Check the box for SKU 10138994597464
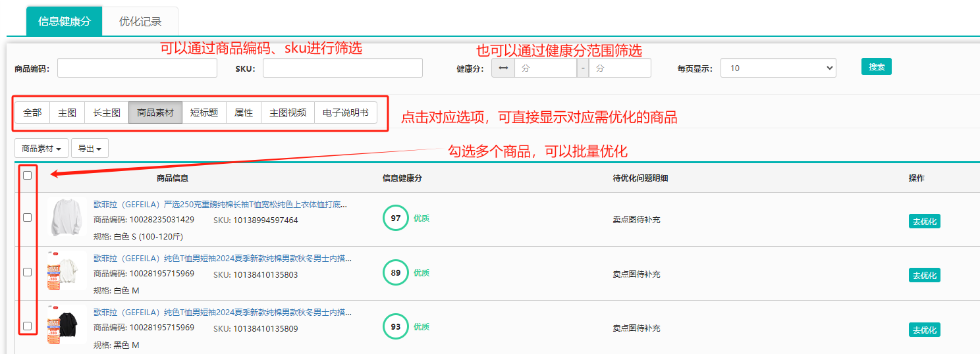The image size is (980, 354). click(27, 218)
